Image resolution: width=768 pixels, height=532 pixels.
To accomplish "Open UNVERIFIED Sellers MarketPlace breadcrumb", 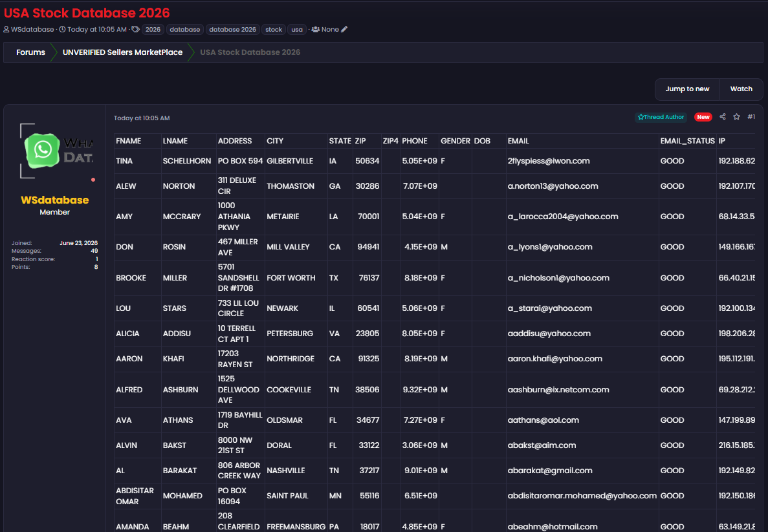I will pyautogui.click(x=122, y=52).
